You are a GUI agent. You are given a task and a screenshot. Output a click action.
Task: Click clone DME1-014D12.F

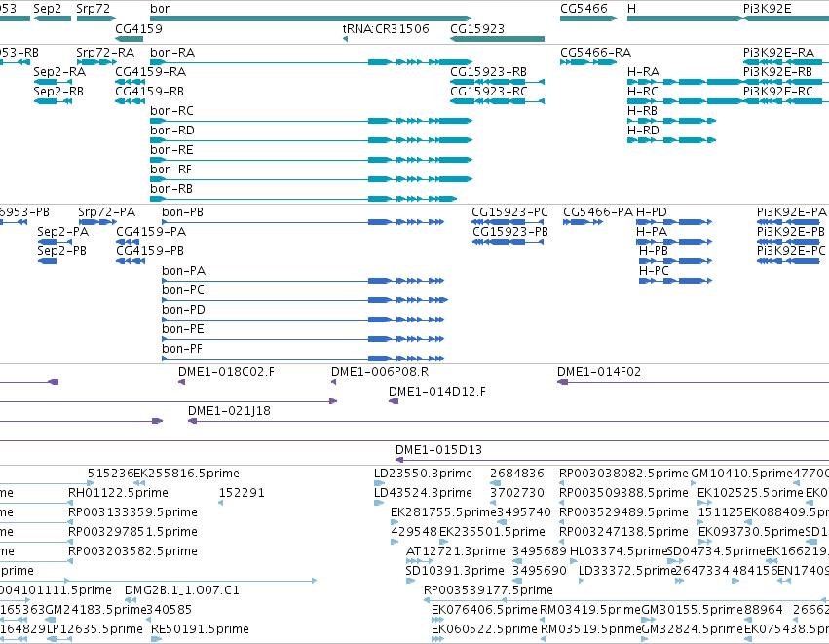(x=394, y=401)
